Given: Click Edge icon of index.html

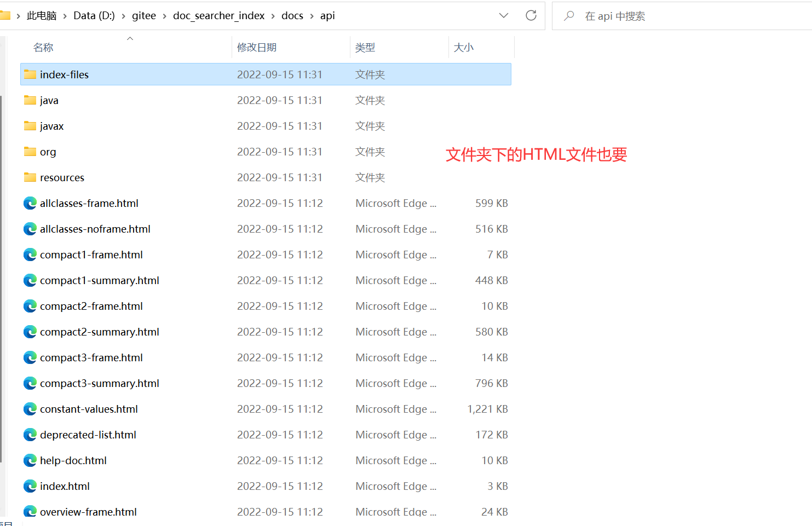Looking at the screenshot, I should [30, 486].
